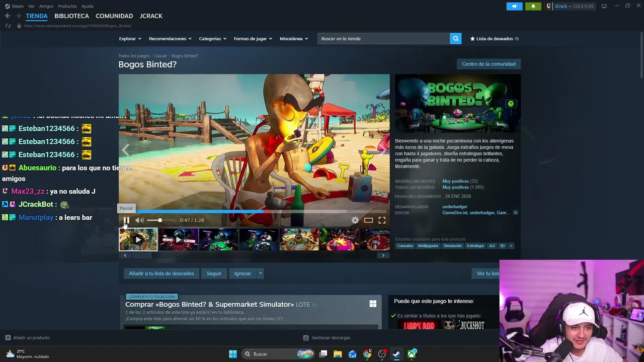Expand the Miscelánea store menu
The image size is (644, 362).
[x=294, y=39]
